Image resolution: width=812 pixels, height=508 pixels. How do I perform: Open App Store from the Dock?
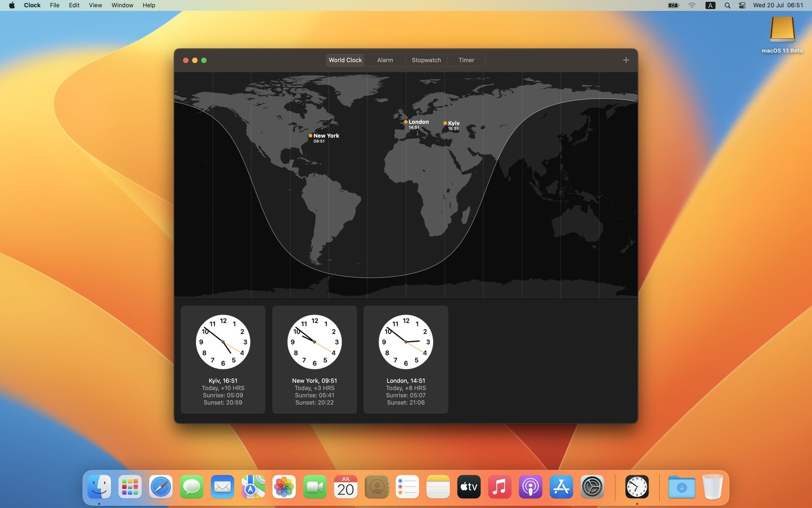[x=561, y=487]
